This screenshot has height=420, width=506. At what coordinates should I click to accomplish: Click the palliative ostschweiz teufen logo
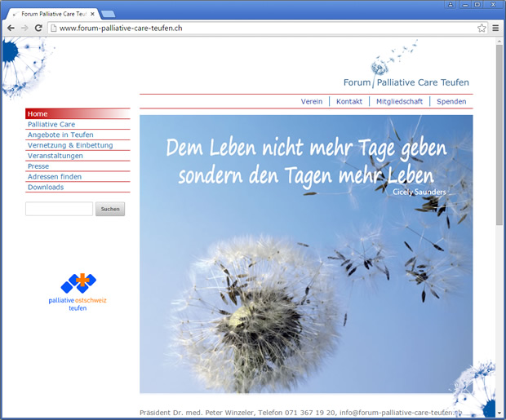click(x=78, y=292)
